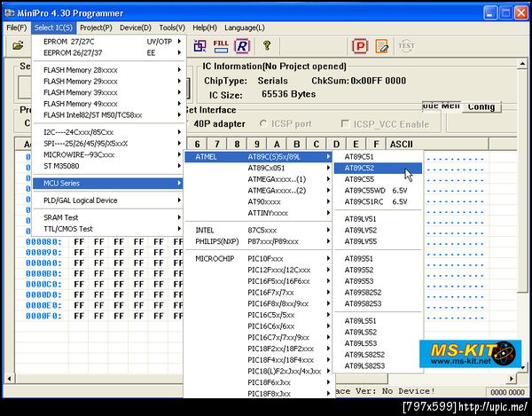Open the Help(H) menu
The width and height of the screenshot is (532, 416).
[205, 27]
